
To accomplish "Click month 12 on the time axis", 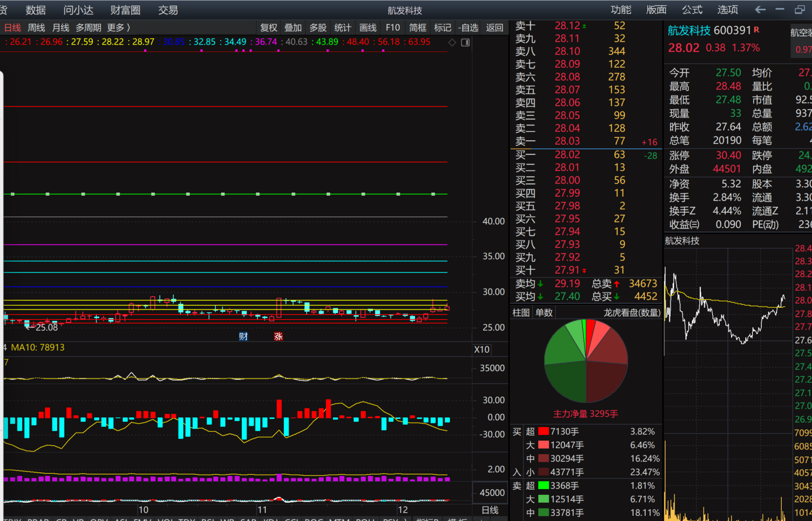I will pos(403,510).
